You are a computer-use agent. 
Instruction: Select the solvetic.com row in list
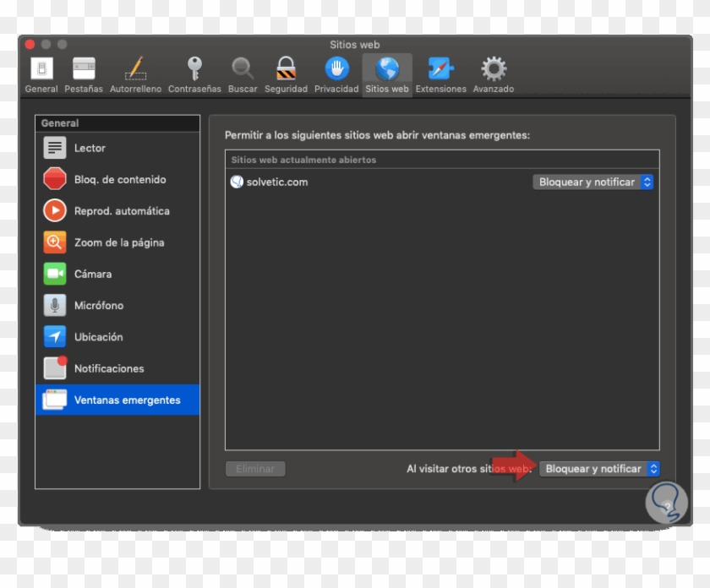click(x=380, y=182)
